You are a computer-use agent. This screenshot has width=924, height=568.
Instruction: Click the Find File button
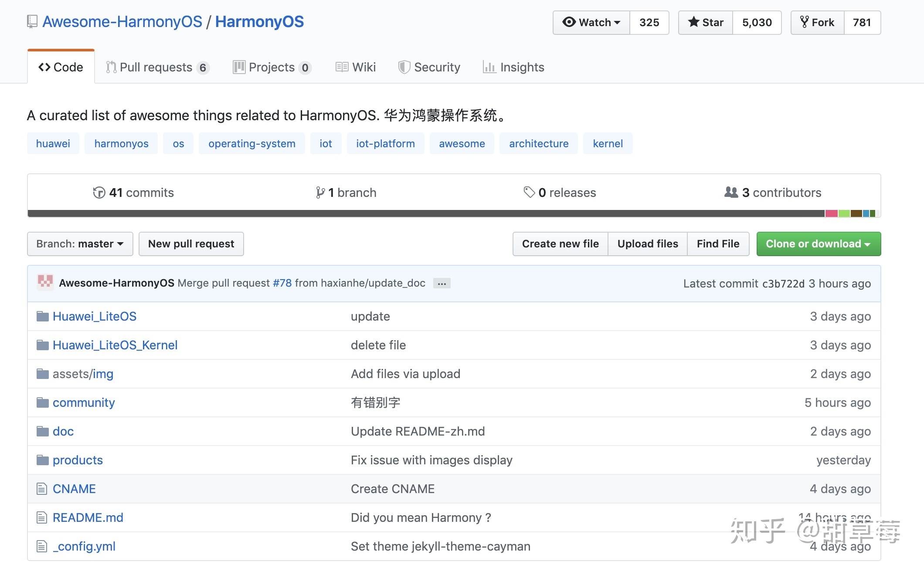[718, 244]
